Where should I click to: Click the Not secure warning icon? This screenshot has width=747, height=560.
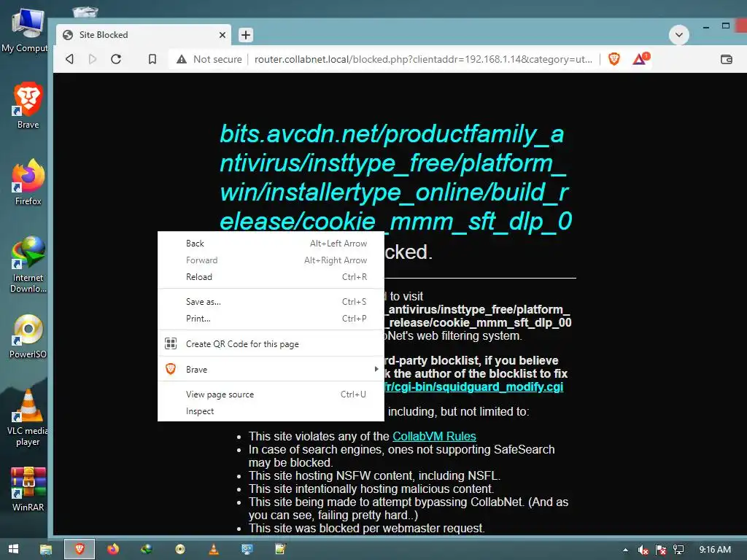pyautogui.click(x=182, y=59)
